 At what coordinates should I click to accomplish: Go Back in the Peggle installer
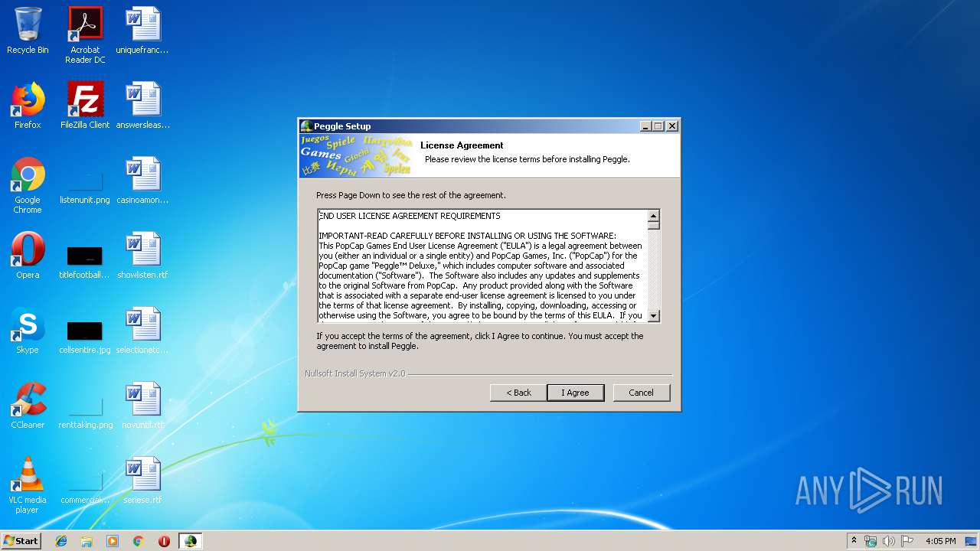tap(518, 393)
